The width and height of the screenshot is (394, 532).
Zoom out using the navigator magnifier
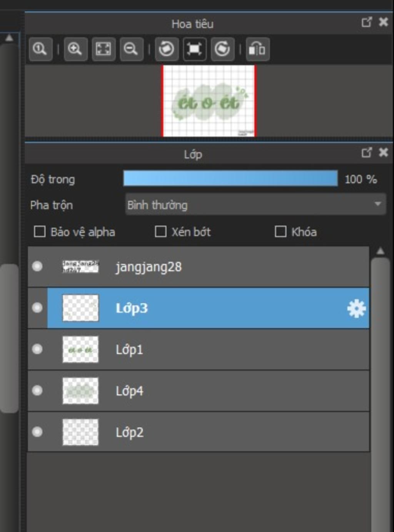(x=131, y=49)
